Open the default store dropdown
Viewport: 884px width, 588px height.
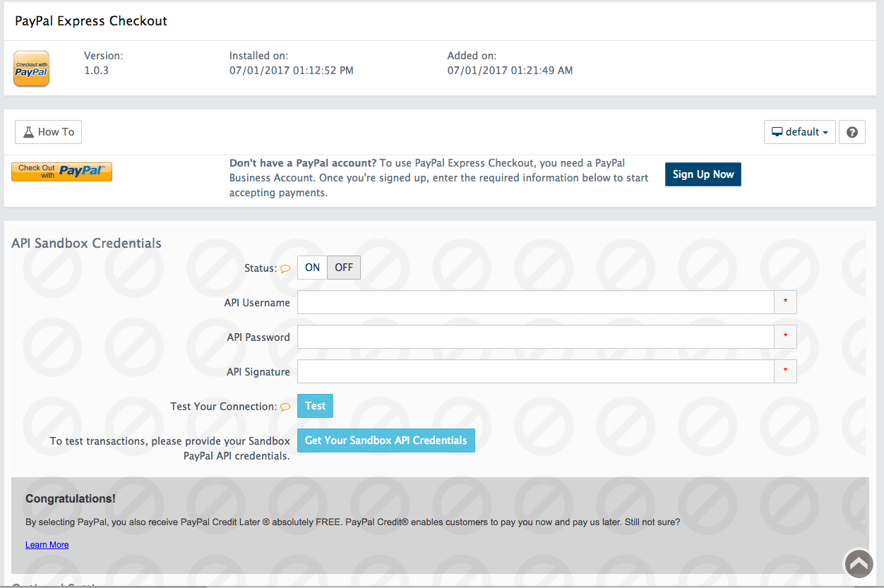pos(800,132)
